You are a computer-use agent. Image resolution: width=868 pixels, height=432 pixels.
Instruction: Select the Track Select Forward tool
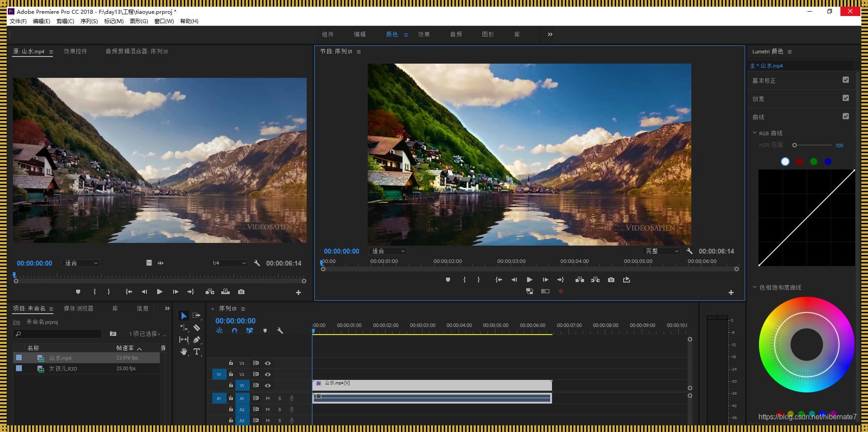196,315
